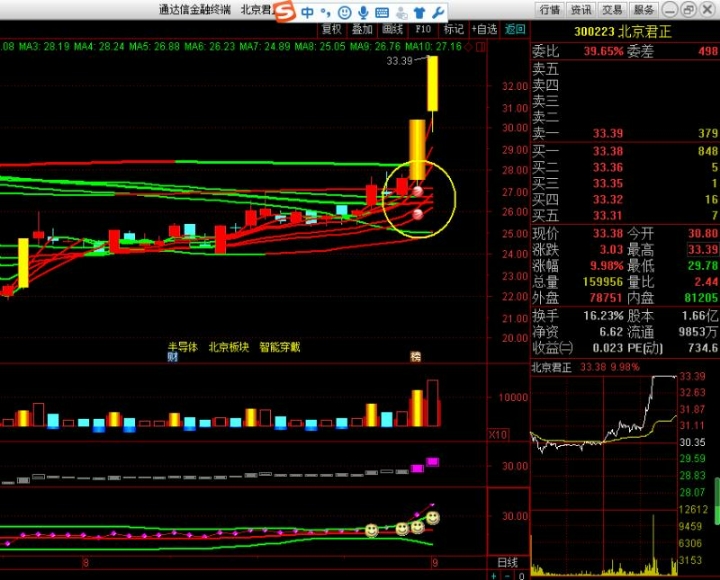Screen dimensions: 720x580
Task: Click the 返回 back button
Action: pyautogui.click(x=515, y=29)
